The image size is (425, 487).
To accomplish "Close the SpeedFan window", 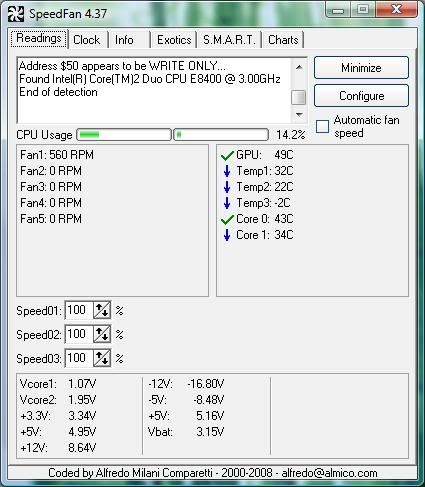I will 396,9.
